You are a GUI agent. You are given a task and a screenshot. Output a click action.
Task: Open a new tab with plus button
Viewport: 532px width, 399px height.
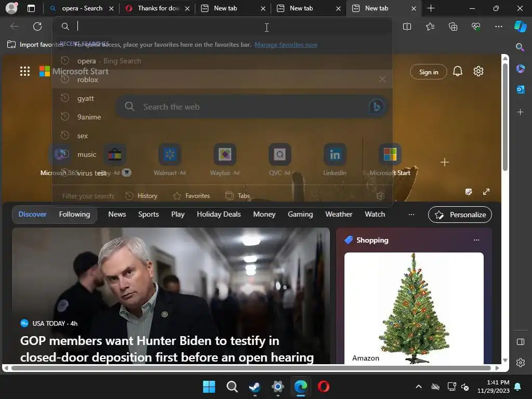click(x=431, y=8)
